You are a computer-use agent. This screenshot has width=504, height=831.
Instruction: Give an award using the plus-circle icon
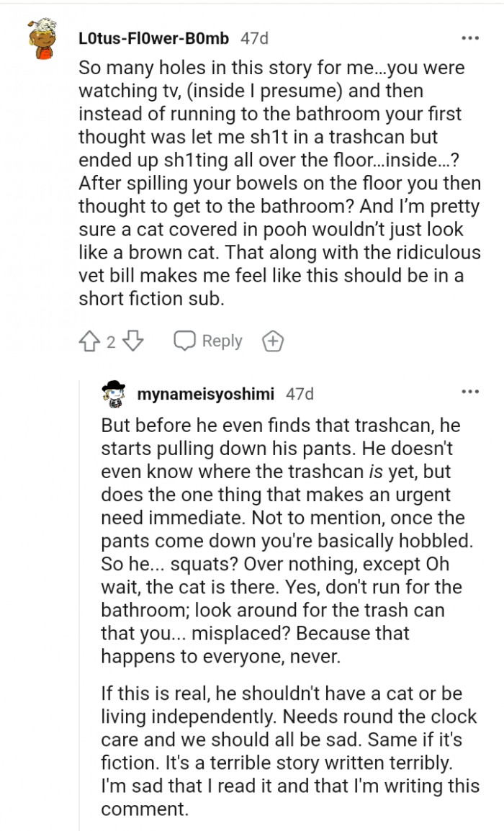point(273,341)
